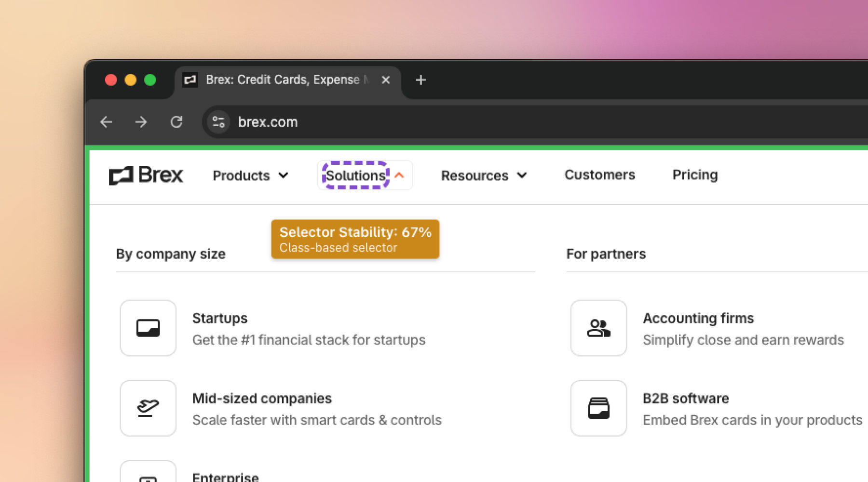Minimize the browser window with yellow button

131,80
